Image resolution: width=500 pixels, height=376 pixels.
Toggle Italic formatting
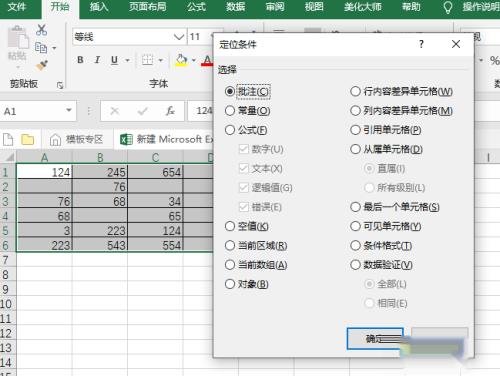[97, 60]
